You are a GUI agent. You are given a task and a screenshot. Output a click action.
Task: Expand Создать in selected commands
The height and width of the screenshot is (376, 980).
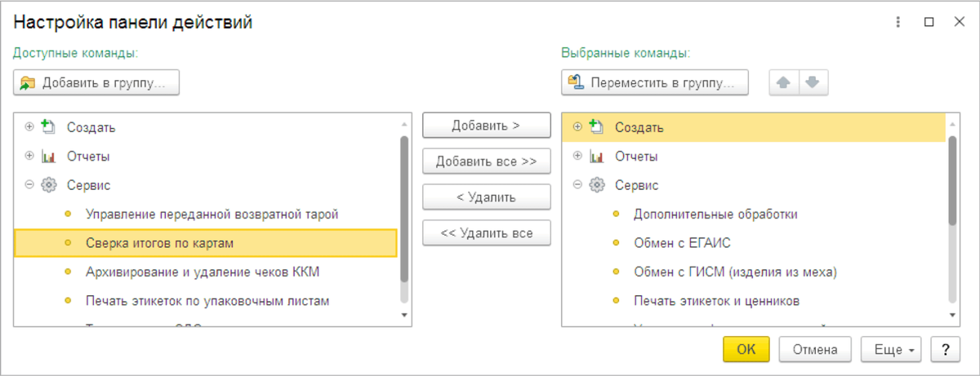(578, 127)
